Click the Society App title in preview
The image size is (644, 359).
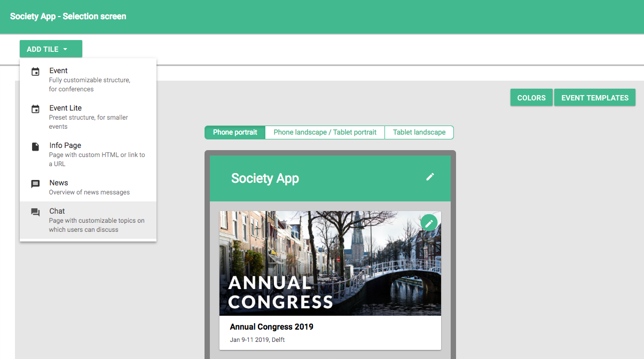click(x=265, y=178)
